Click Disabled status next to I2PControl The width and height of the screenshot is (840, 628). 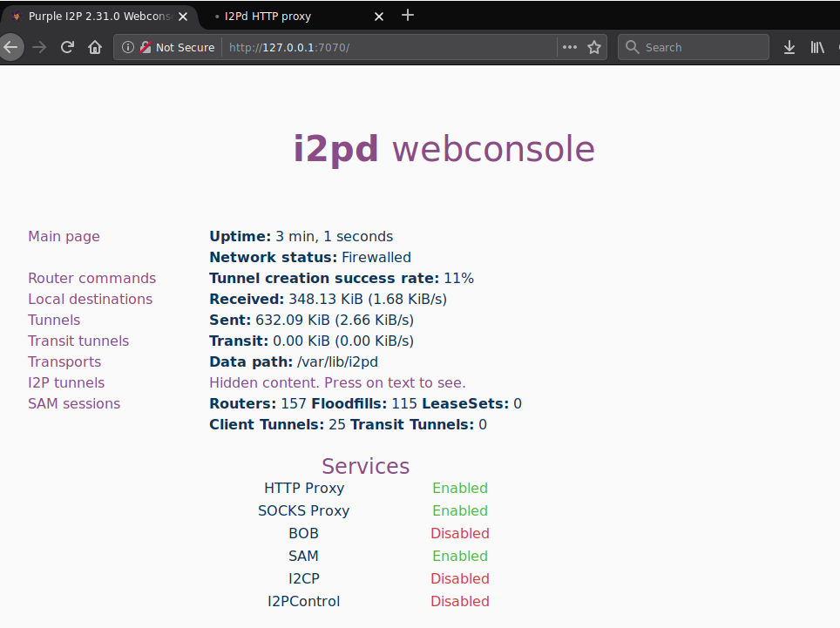pyautogui.click(x=459, y=601)
